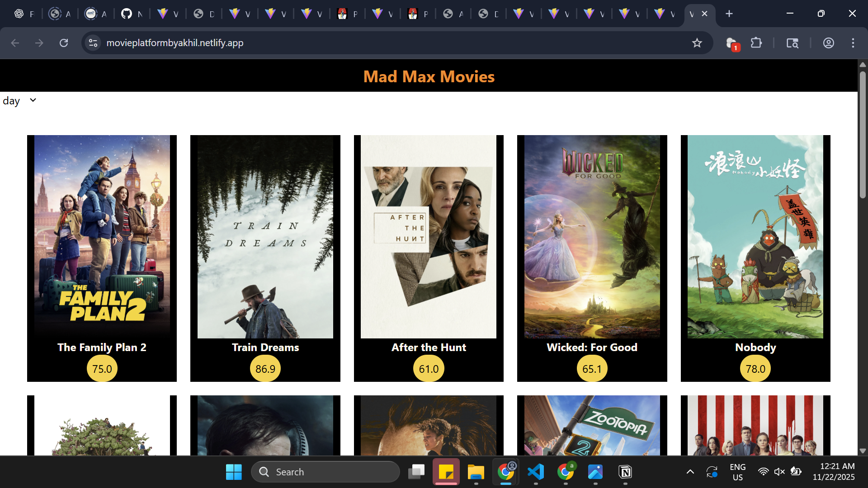This screenshot has width=868, height=488.
Task: Open the site information view icon
Action: [x=93, y=43]
